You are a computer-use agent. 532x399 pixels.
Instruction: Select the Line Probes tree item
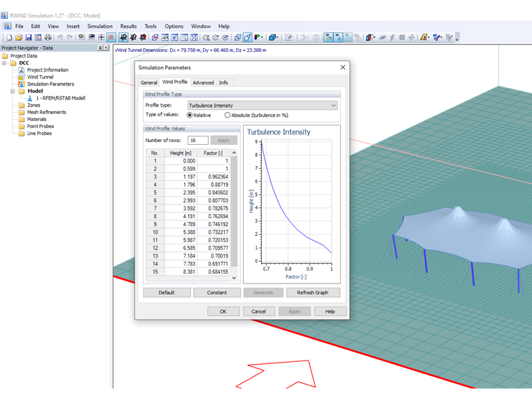coord(39,133)
